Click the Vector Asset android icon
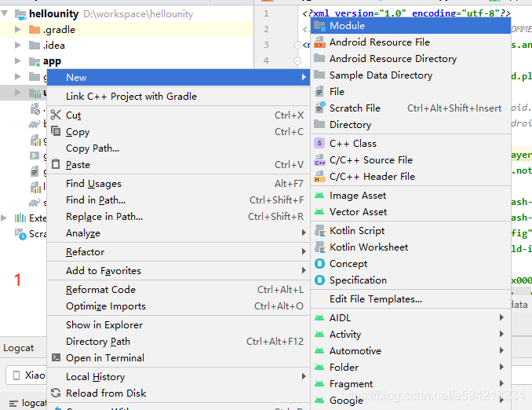This screenshot has height=410, width=532. tap(319, 211)
